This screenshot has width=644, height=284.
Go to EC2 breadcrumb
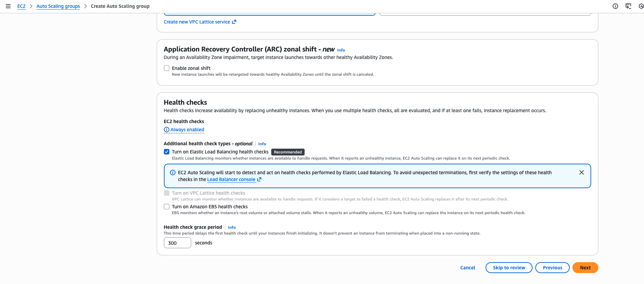pos(21,6)
